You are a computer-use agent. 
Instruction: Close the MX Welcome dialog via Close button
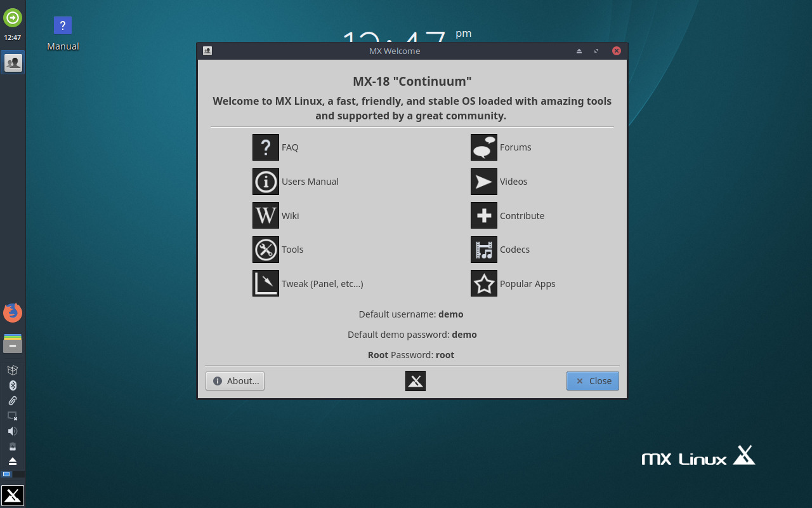[x=593, y=381]
